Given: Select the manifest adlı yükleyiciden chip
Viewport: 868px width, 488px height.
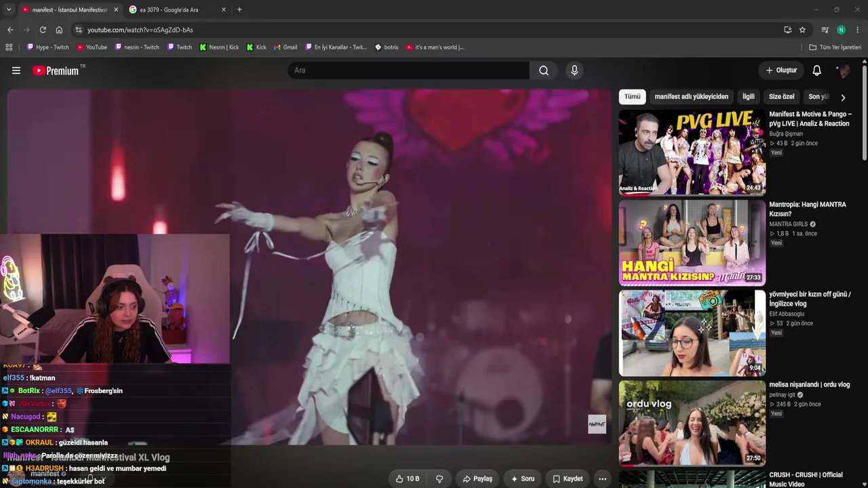Looking at the screenshot, I should [691, 96].
